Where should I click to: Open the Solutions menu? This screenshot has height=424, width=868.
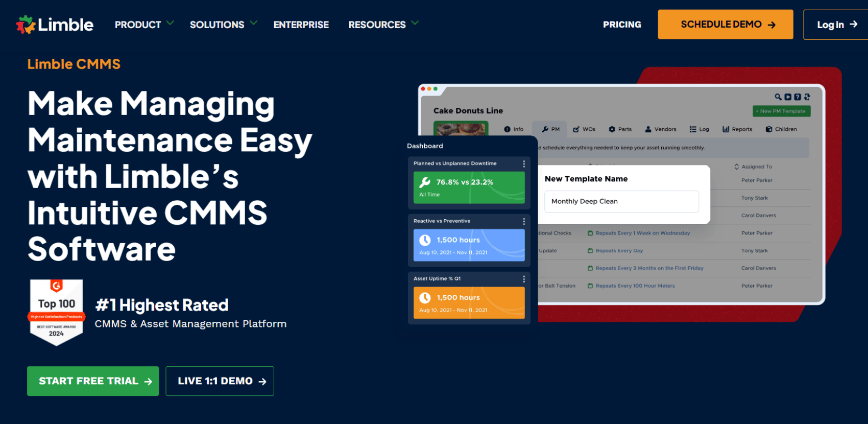point(217,25)
